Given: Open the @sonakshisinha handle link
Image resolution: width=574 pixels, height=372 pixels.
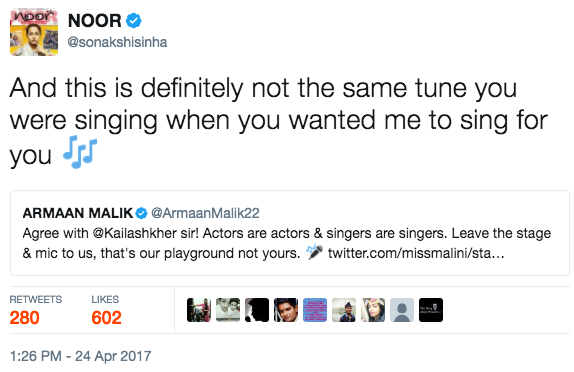Looking at the screenshot, I should pos(117,42).
